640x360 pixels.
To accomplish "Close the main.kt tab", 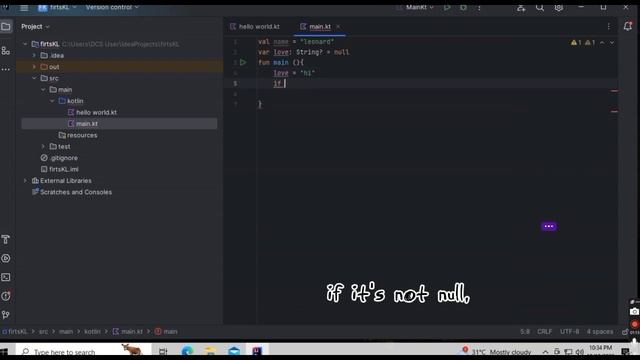I will (338, 27).
